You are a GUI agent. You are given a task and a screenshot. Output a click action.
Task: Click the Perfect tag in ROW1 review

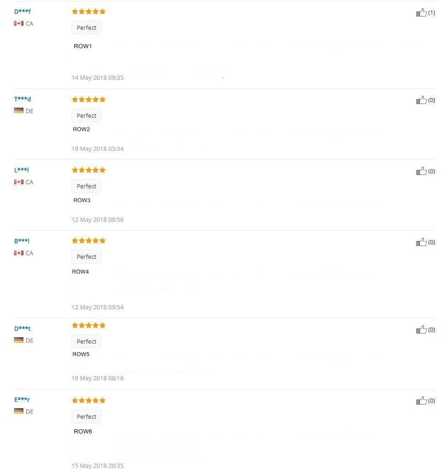(86, 27)
